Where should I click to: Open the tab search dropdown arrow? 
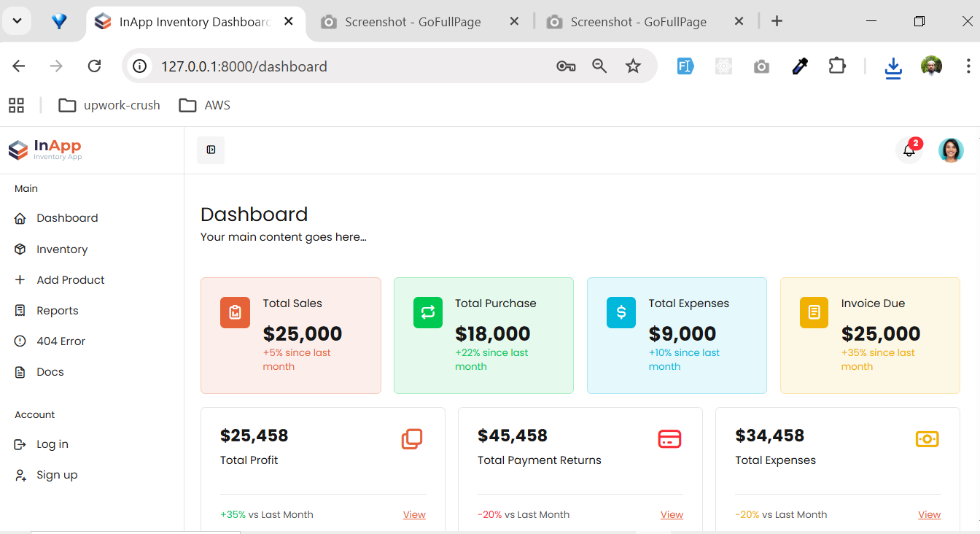[x=17, y=21]
